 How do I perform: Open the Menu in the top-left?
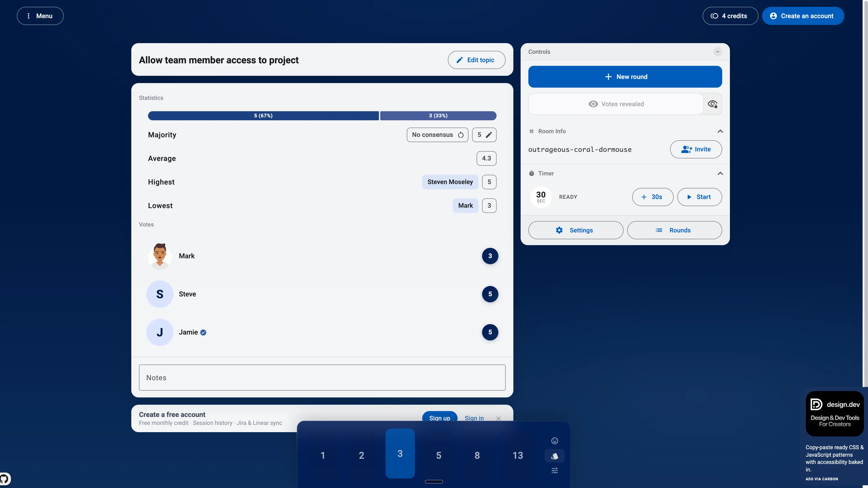point(40,16)
